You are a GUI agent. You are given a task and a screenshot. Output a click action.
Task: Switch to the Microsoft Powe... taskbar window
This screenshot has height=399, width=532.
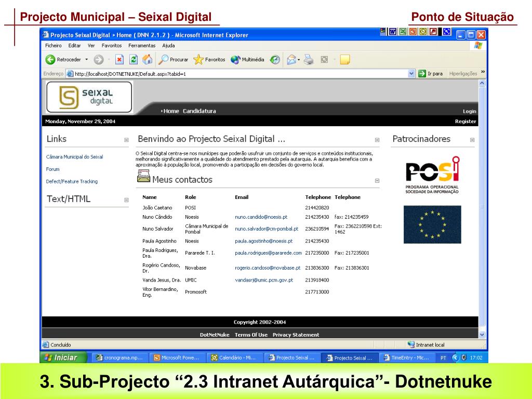tap(178, 357)
